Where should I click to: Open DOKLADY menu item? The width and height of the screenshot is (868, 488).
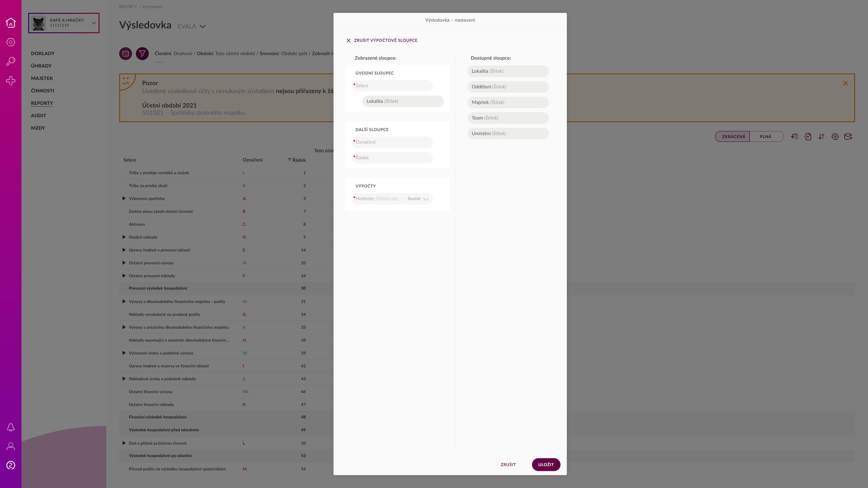(43, 54)
